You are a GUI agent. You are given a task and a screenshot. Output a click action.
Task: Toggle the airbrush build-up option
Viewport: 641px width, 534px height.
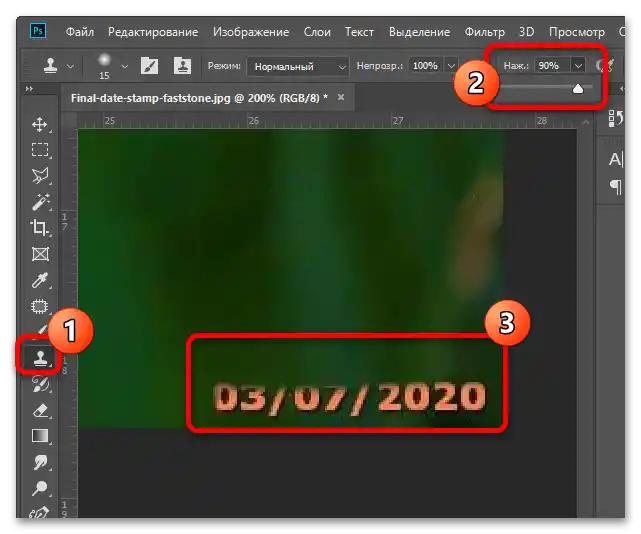click(605, 65)
